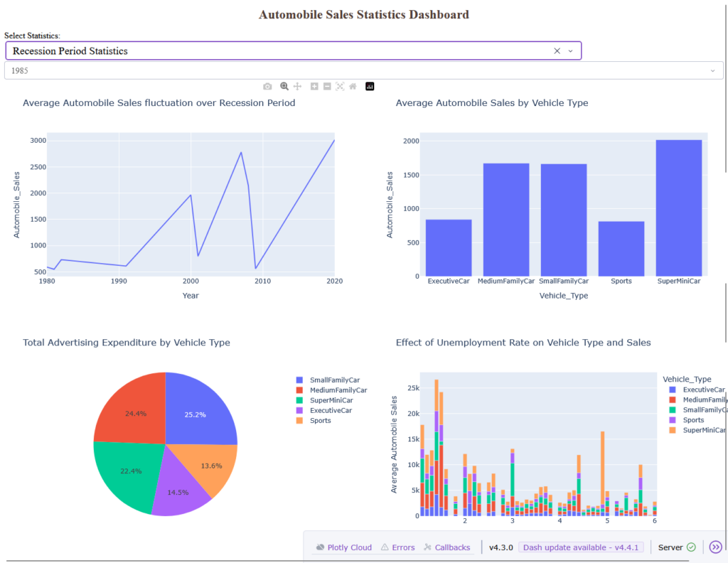Click 'Effect of Unemployment Rate' chart title
Screen dimensions: 728x563
pos(523,343)
